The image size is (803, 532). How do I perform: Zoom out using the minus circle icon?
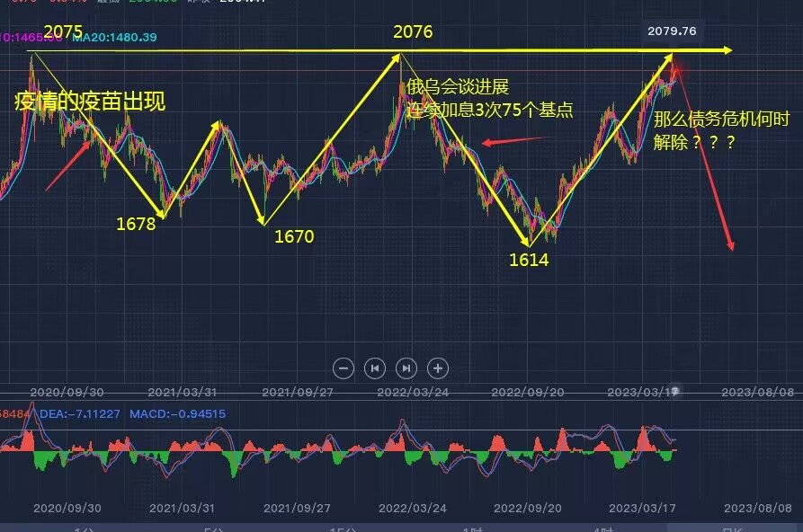tap(344, 368)
